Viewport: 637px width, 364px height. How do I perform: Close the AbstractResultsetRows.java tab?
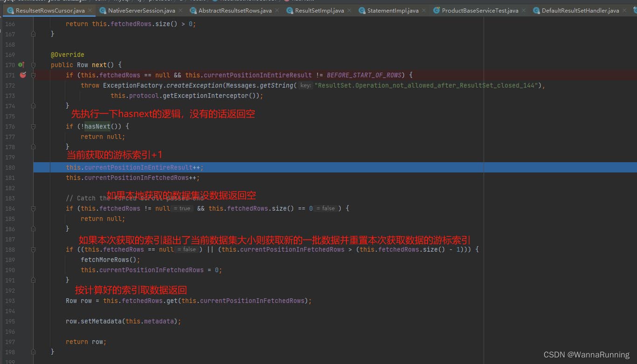pos(277,10)
